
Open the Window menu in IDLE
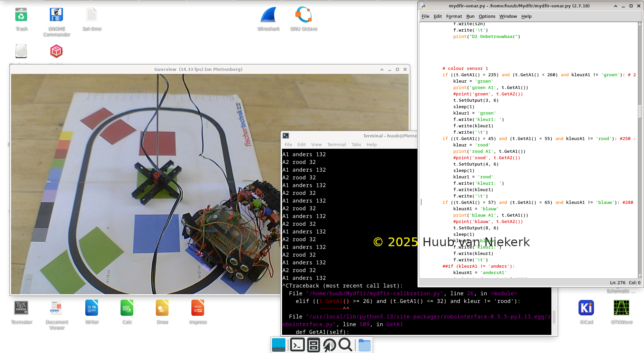click(508, 16)
